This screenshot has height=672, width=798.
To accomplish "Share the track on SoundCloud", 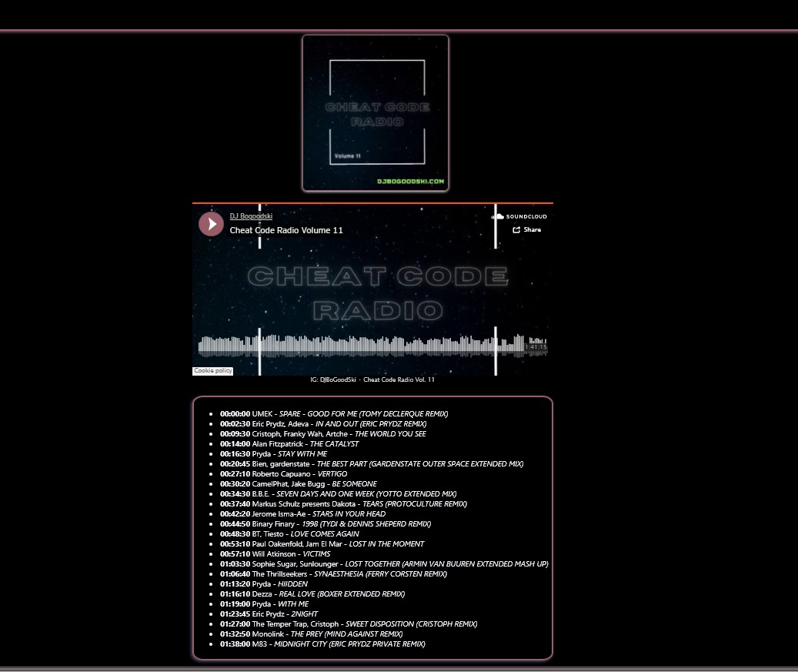I will [x=526, y=229].
